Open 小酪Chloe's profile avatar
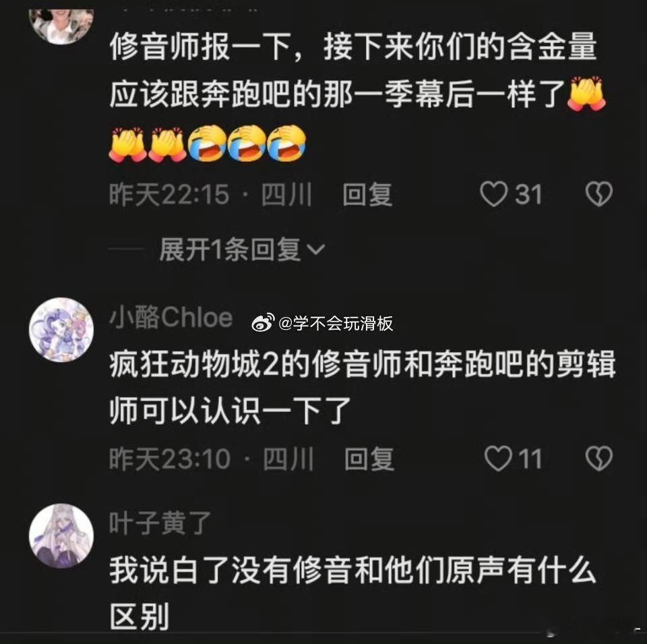 tap(61, 330)
